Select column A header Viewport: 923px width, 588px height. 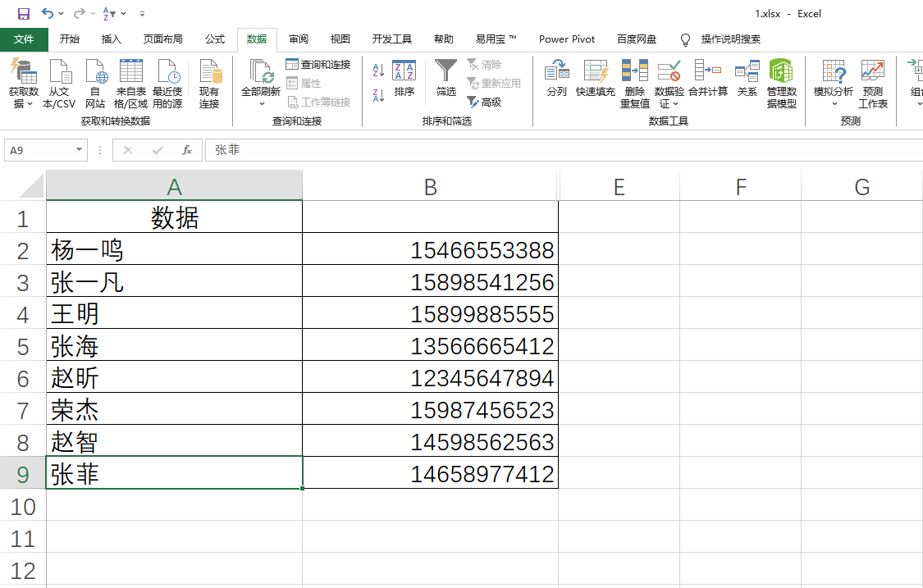[x=174, y=187]
